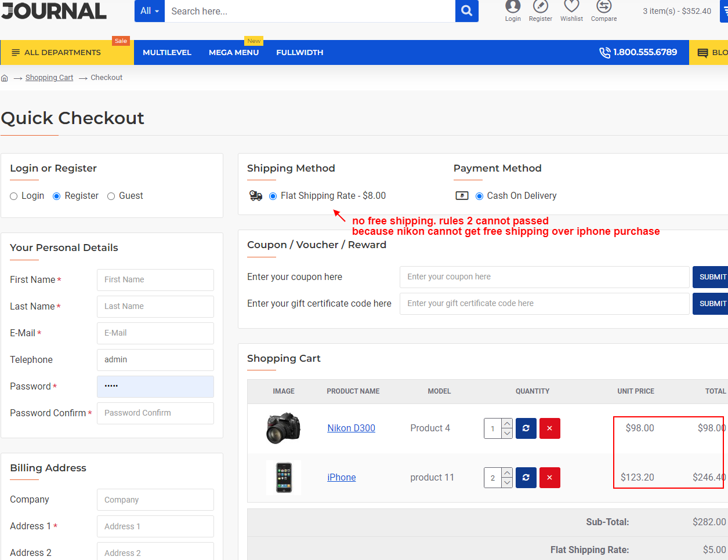The height and width of the screenshot is (560, 728).
Task: Open Nikon D300 product link
Action: point(352,428)
